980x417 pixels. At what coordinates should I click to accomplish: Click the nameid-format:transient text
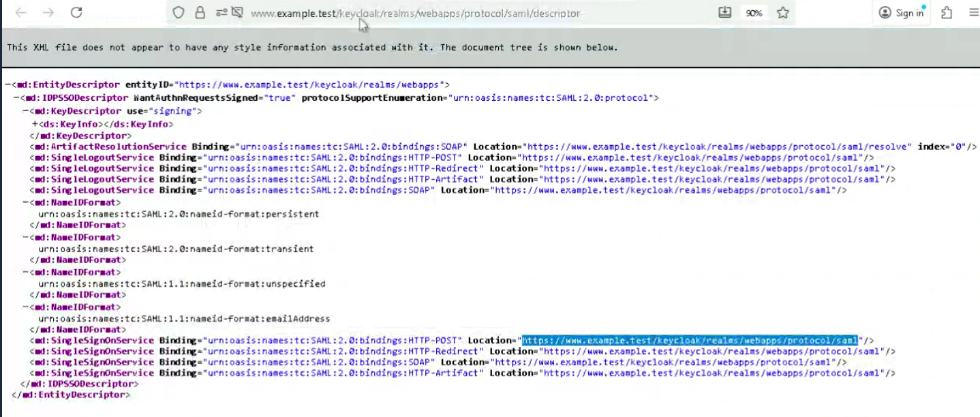coord(176,249)
